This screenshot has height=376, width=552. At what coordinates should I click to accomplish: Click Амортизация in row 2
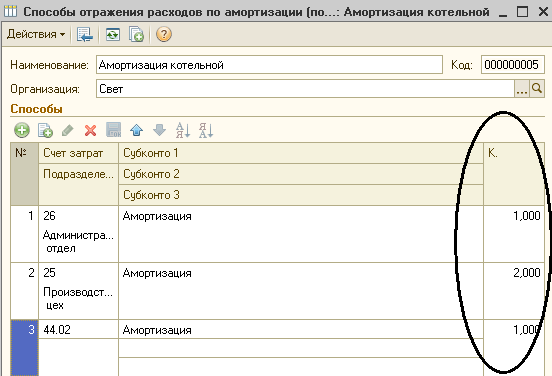click(157, 273)
